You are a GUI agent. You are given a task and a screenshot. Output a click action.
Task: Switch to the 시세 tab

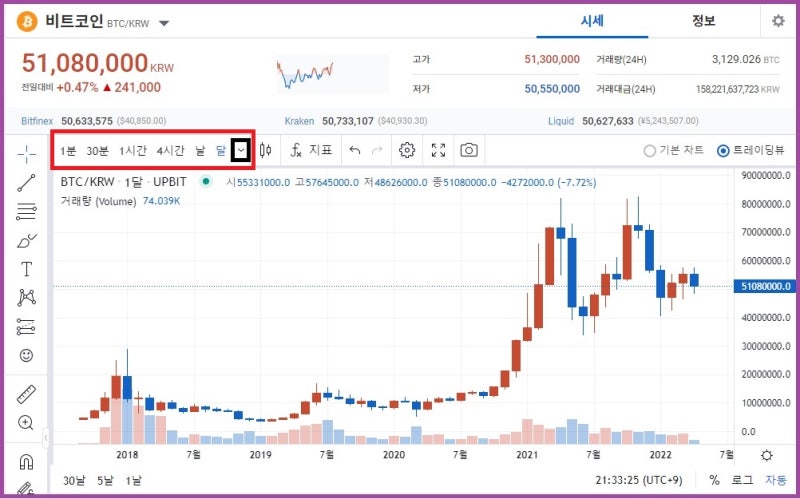592,21
